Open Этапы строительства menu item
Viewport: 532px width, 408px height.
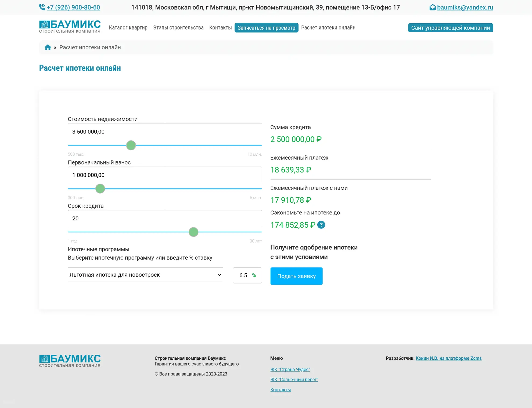click(178, 28)
